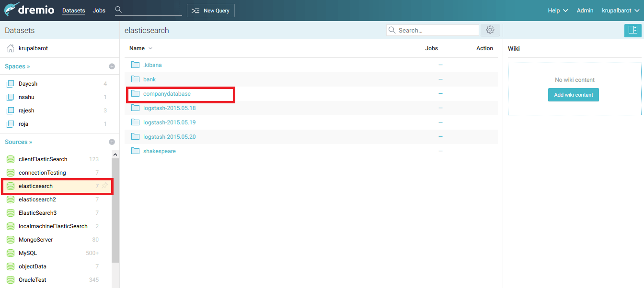Viewport: 644px width, 288px height.
Task: Click the localmachineElasticSearch database icon
Action: tap(10, 226)
